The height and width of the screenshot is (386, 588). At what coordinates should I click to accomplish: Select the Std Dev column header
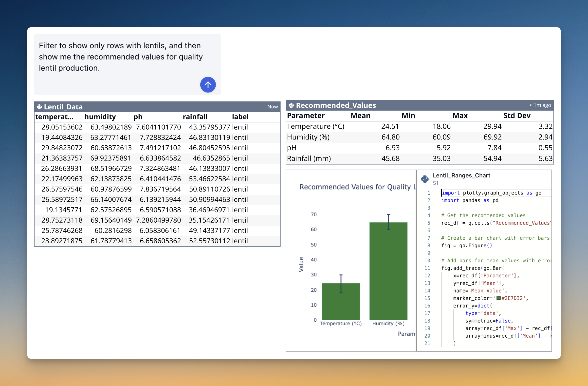pos(517,116)
